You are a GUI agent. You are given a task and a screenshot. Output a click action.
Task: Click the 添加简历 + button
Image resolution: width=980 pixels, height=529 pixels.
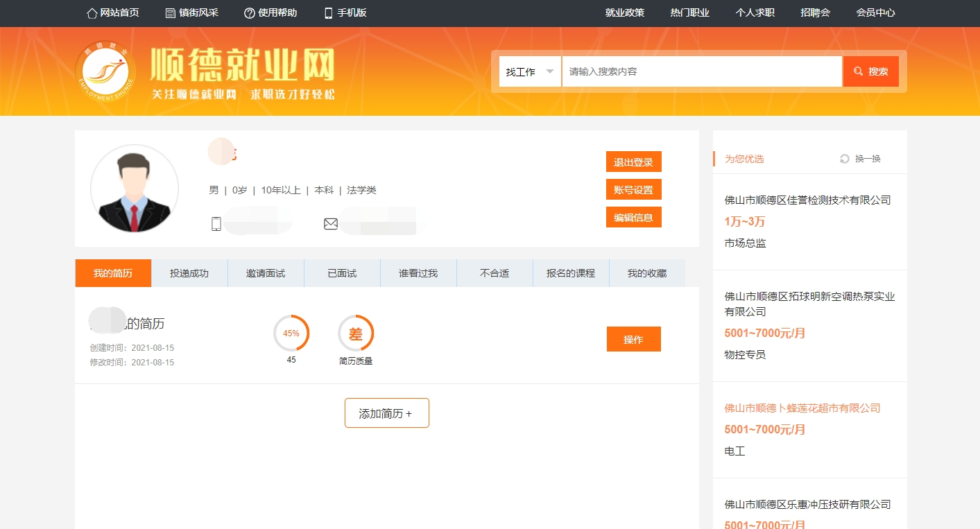click(x=386, y=413)
